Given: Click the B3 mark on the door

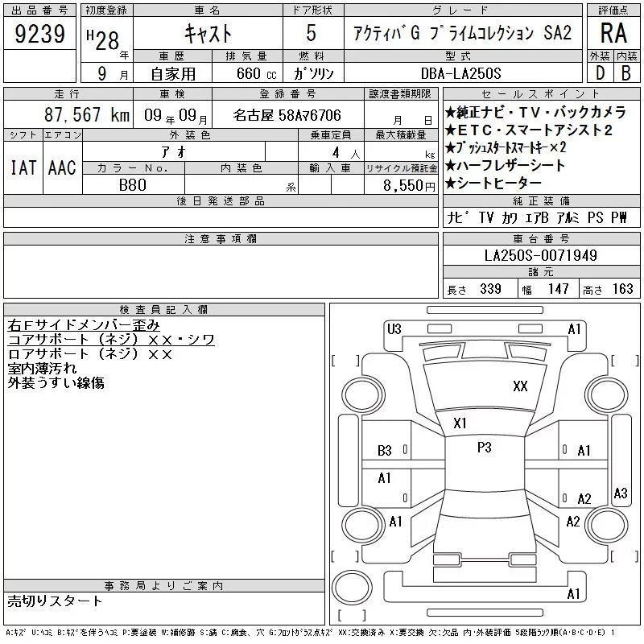Looking at the screenshot, I should coord(385,451).
